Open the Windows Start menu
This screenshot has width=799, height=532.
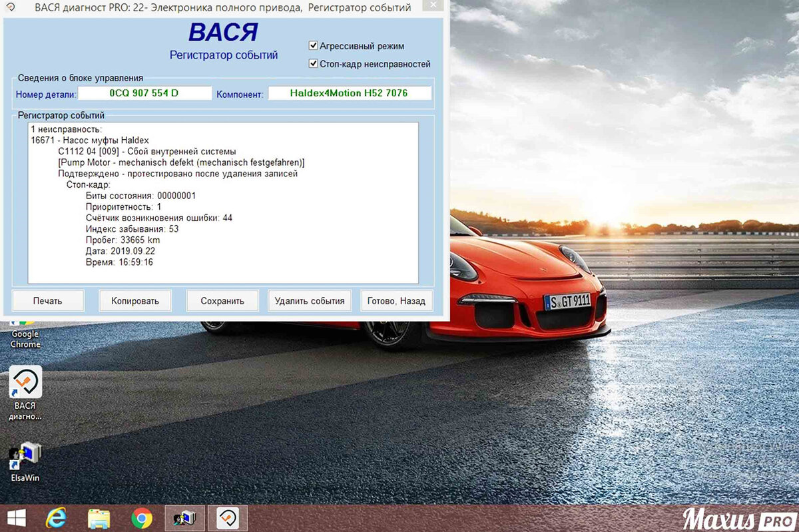coord(16,517)
